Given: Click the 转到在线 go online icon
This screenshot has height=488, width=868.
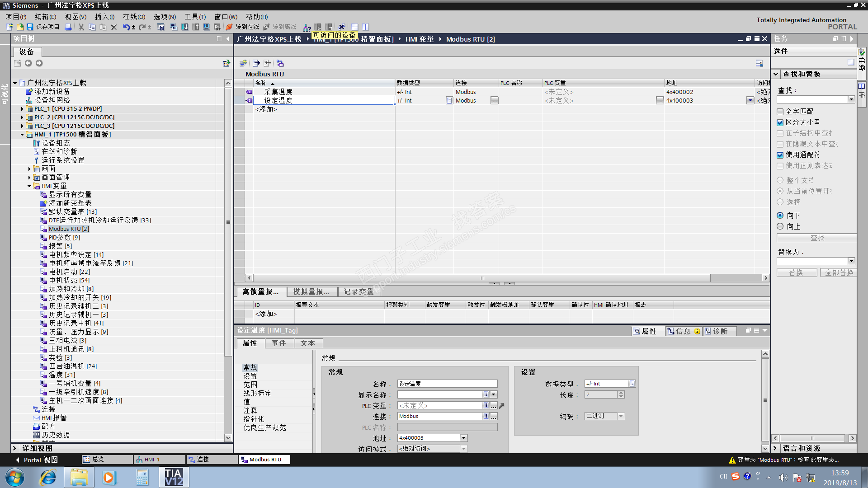Looking at the screenshot, I should 229,27.
